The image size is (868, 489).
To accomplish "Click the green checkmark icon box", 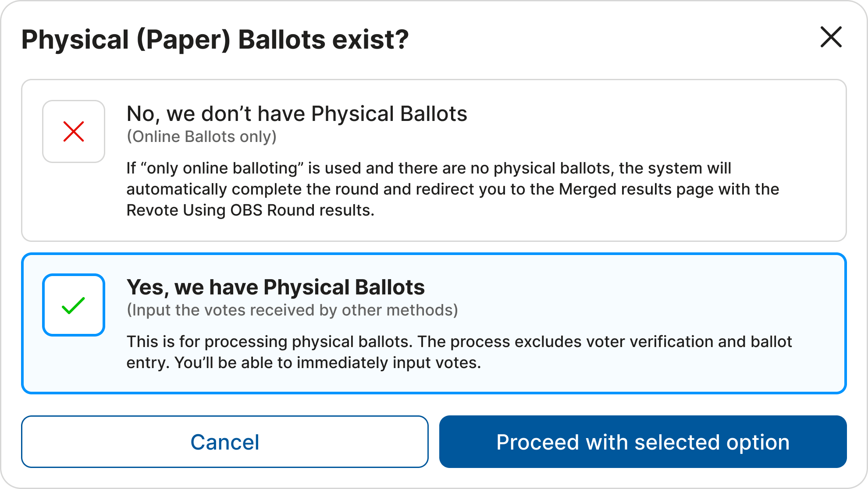I will click(74, 305).
